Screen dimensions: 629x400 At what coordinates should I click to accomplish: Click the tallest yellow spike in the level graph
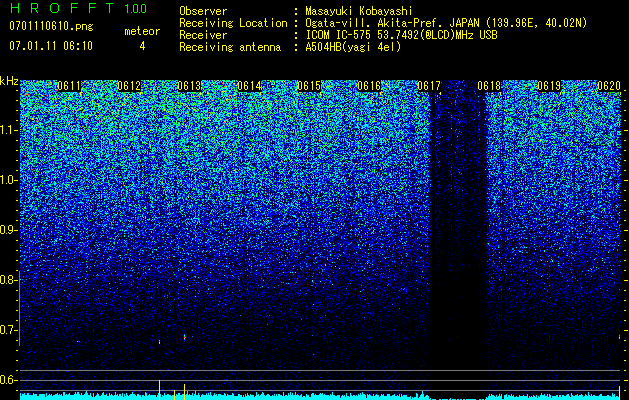[160, 390]
